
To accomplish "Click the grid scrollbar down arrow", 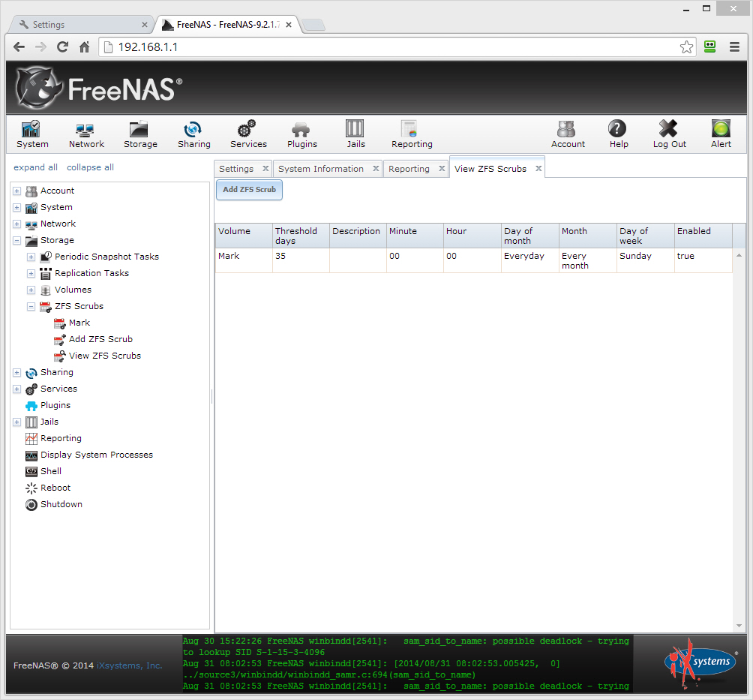I will point(739,626).
